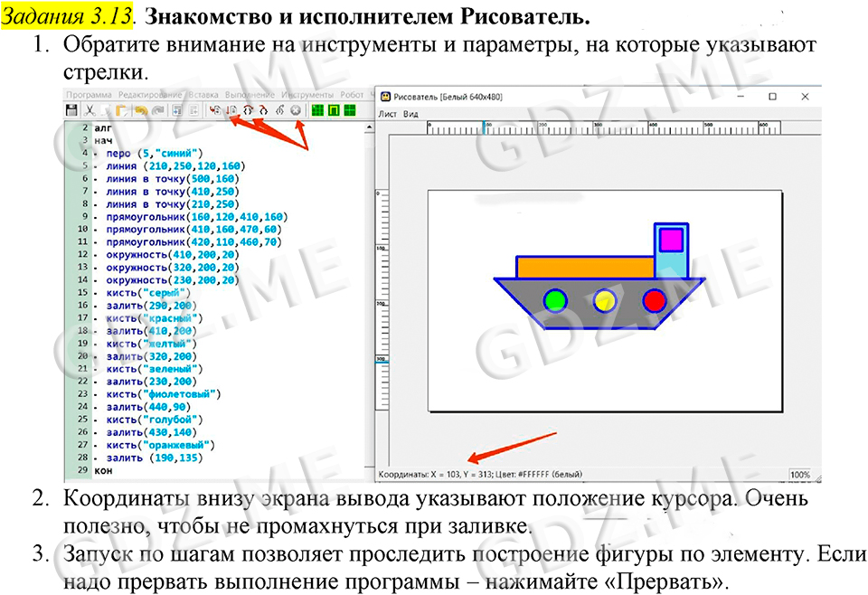This screenshot has width=868, height=595.
Task: Open the Вставка menu
Action: 205,94
